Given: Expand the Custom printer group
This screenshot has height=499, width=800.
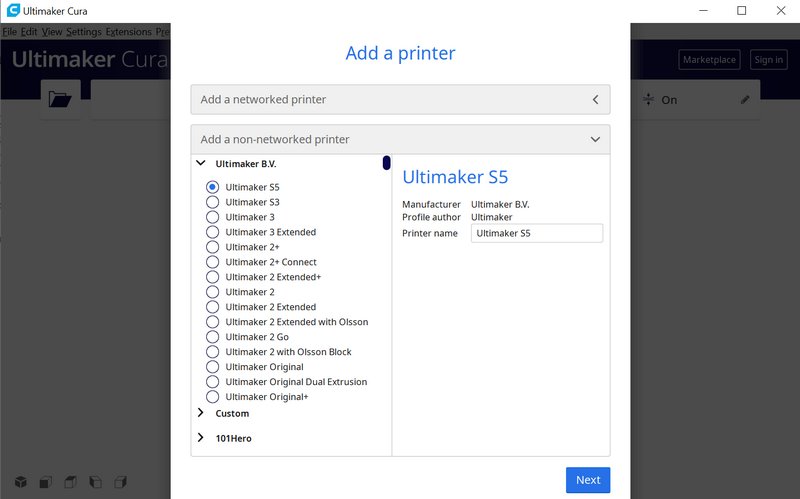Looking at the screenshot, I should [201, 413].
